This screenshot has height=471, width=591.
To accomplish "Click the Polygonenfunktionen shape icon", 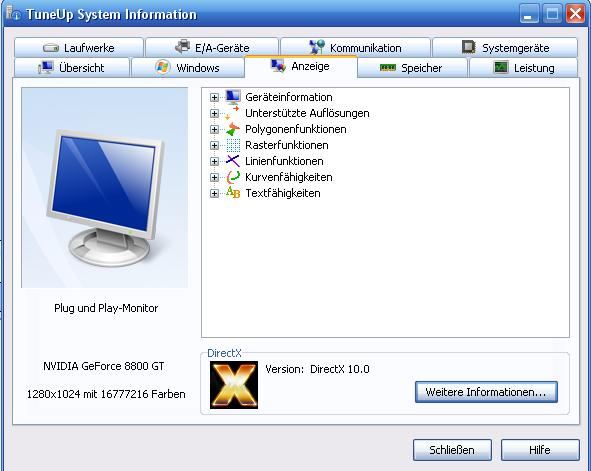I will click(233, 129).
